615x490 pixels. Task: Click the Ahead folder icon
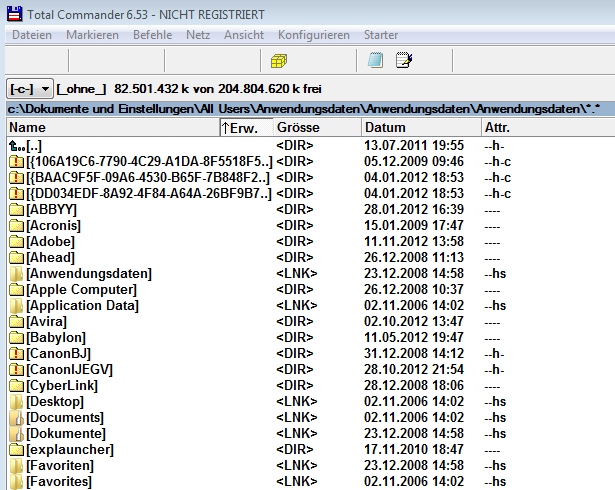16,258
